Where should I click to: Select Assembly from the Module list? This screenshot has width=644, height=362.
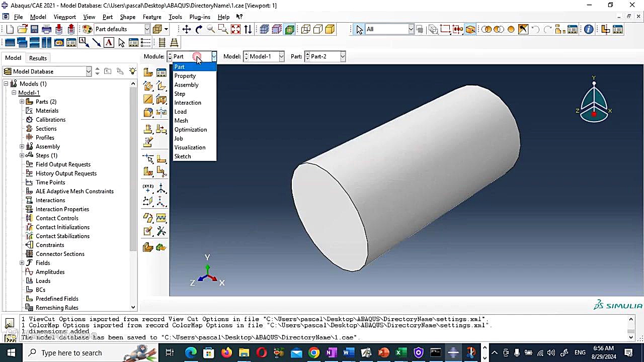coord(187,85)
